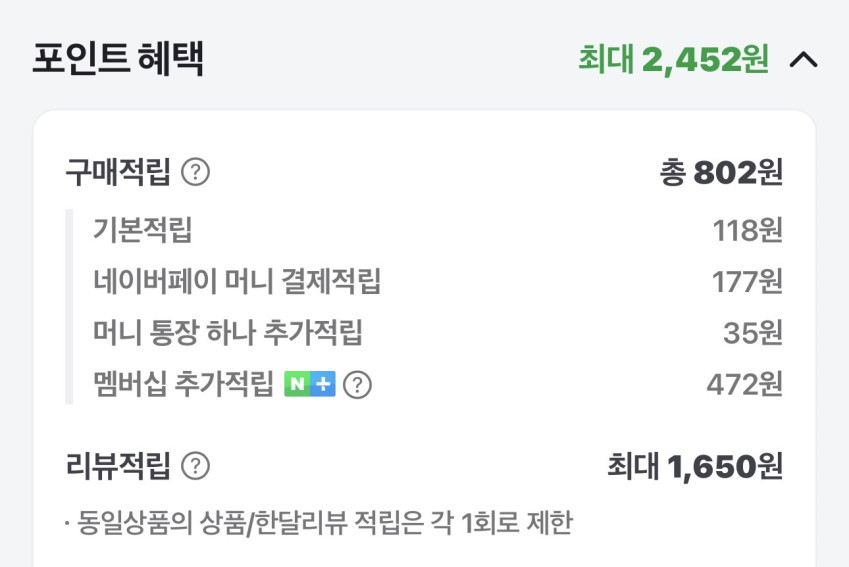The image size is (849, 567).
Task: Tap the 리뷰적립 help question-mark icon
Action: [x=196, y=466]
